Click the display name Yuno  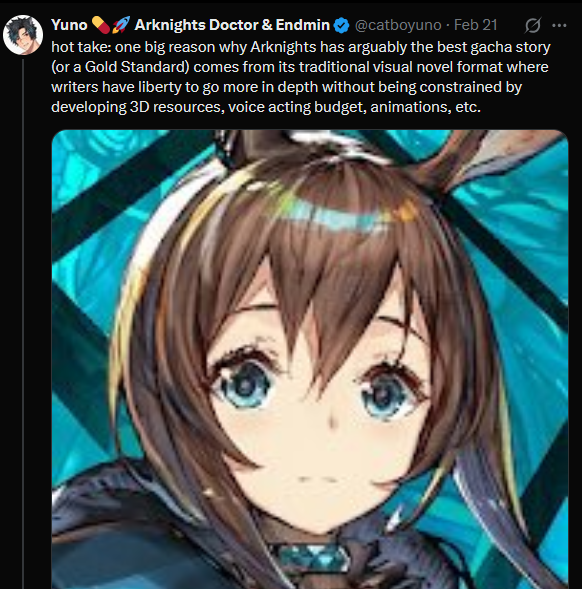coord(69,25)
